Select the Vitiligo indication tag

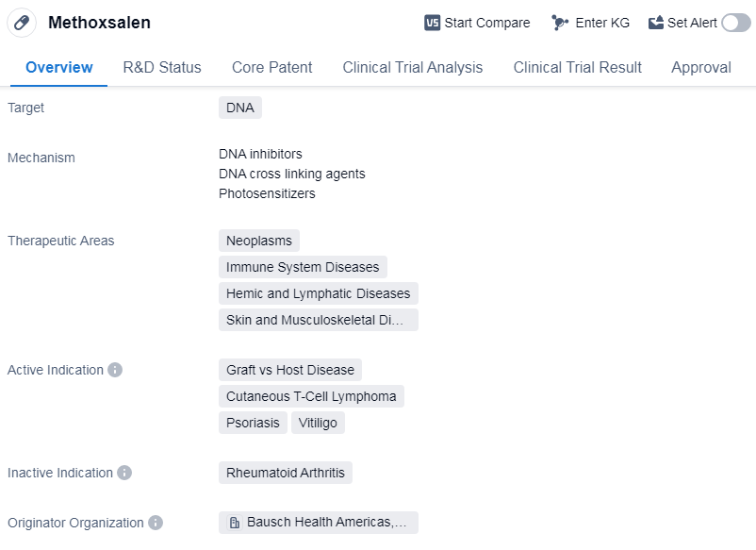click(318, 423)
